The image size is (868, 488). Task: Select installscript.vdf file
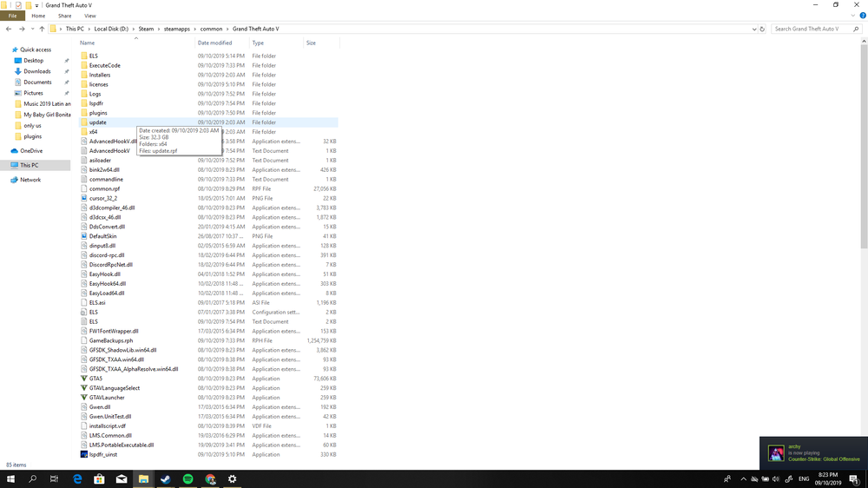pyautogui.click(x=108, y=426)
